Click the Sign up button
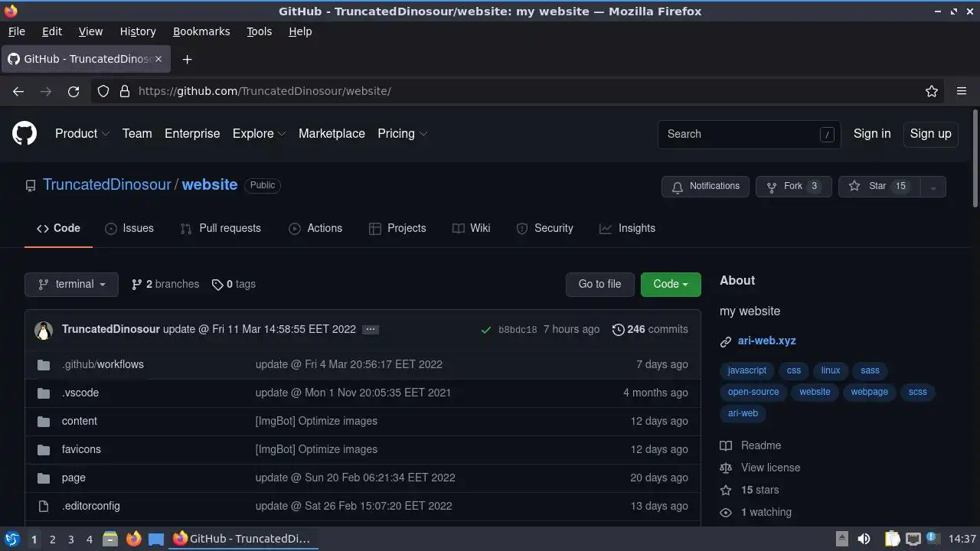 [930, 134]
